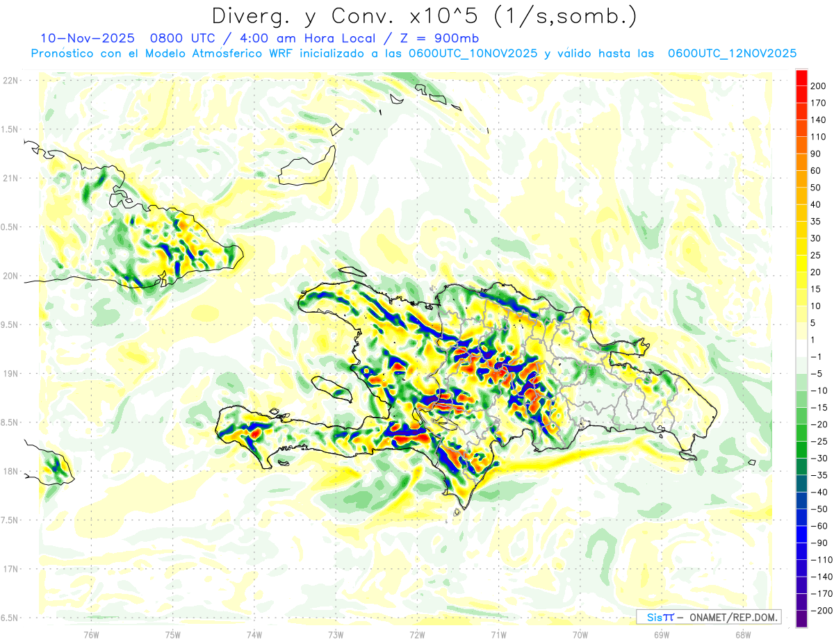Click the '19N' latitude label

click(x=10, y=374)
